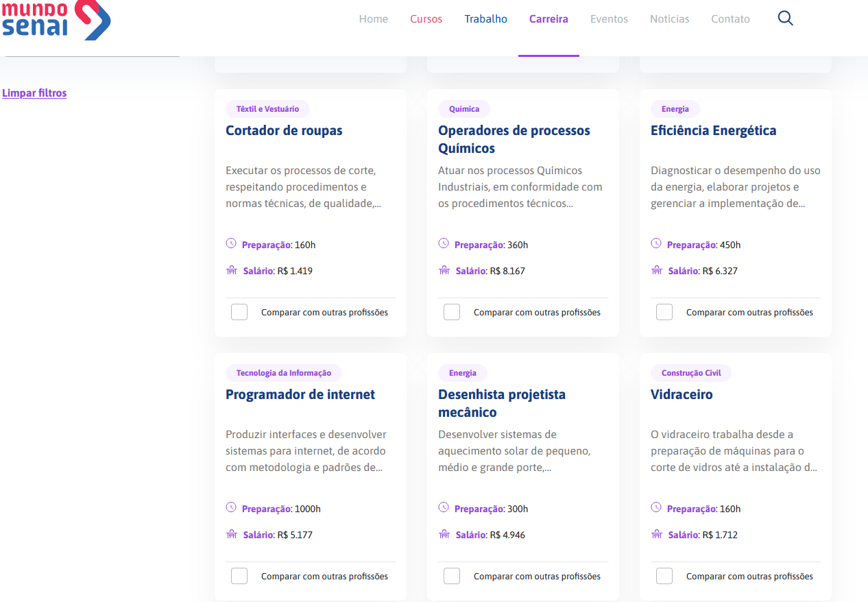Click the Mundo SENAI logo

56,21
